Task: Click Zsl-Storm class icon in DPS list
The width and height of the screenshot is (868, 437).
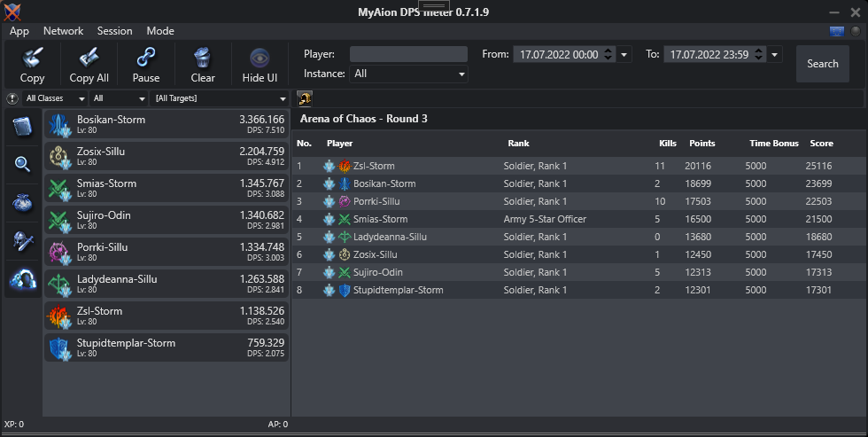Action: [x=58, y=316]
